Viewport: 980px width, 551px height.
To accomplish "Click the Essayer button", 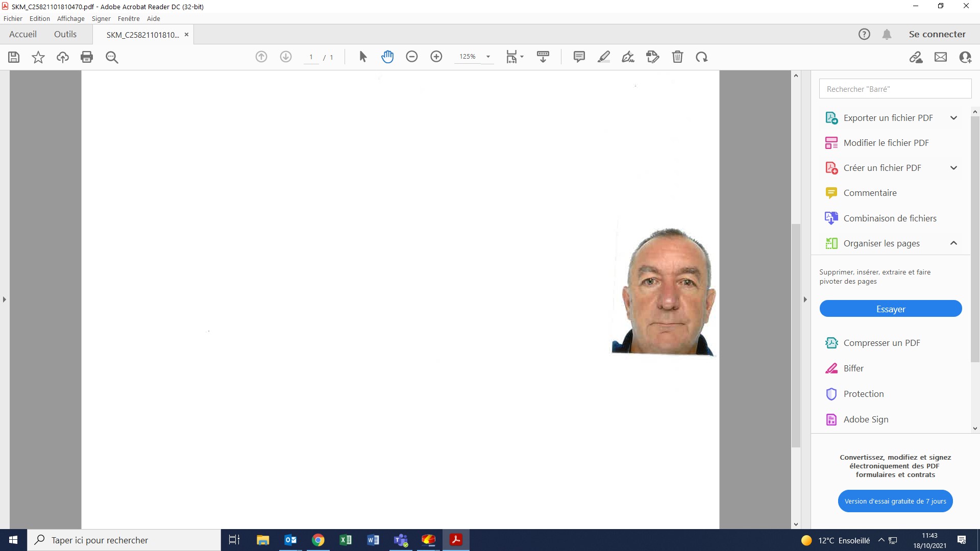I will point(891,309).
